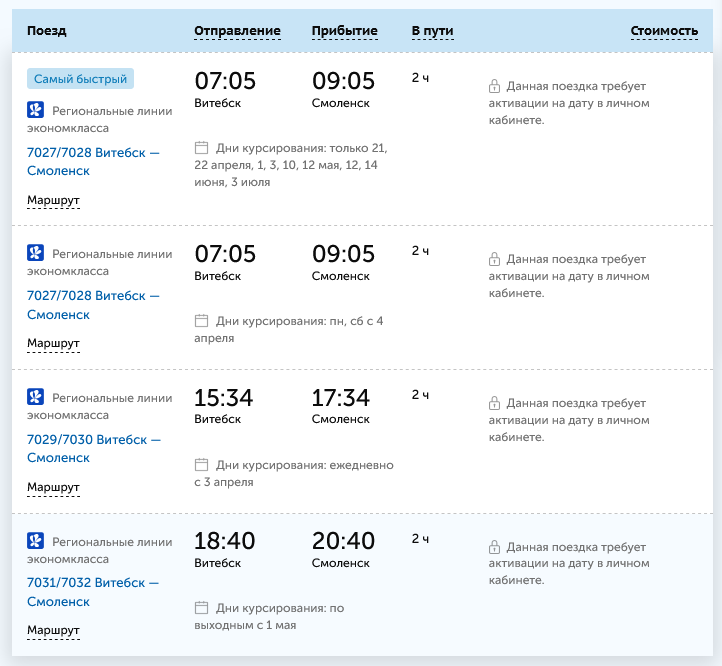
Task: Sort by the 'Прибытие' column header
Action: [344, 31]
